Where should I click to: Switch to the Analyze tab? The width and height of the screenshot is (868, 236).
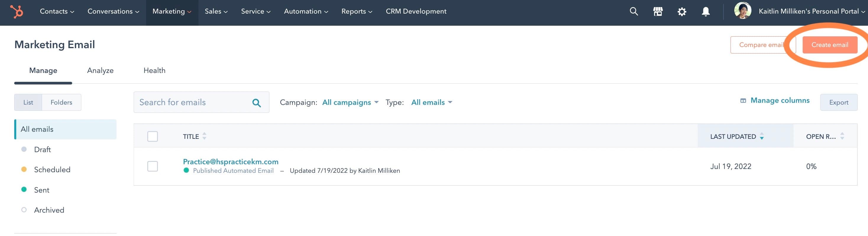coord(100,70)
